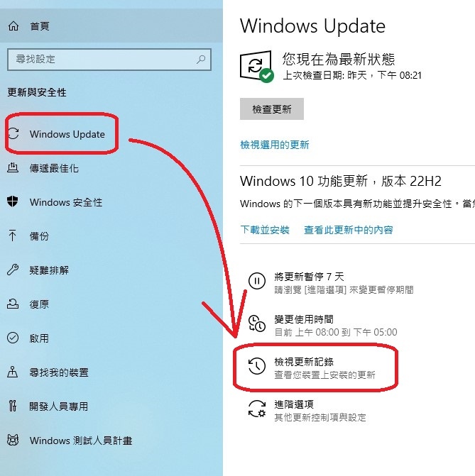Image resolution: width=475 pixels, height=476 pixels.
Task: Open the 查看此更新中的內容 link
Action: [x=349, y=230]
